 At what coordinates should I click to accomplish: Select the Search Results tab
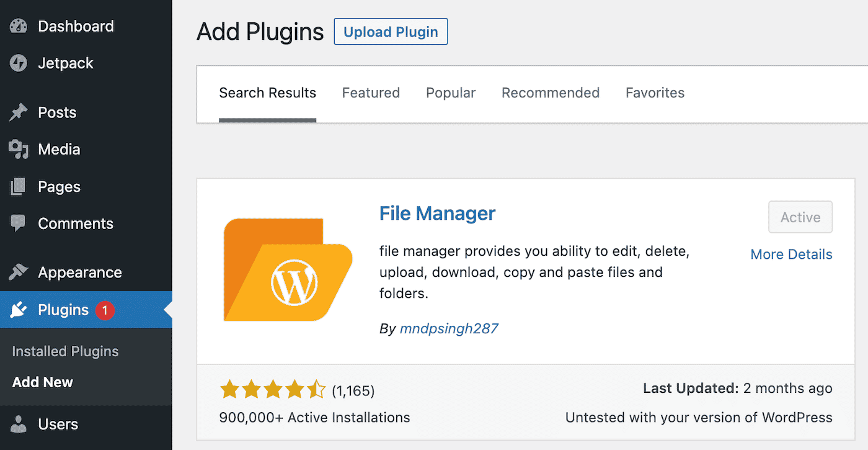click(x=267, y=92)
